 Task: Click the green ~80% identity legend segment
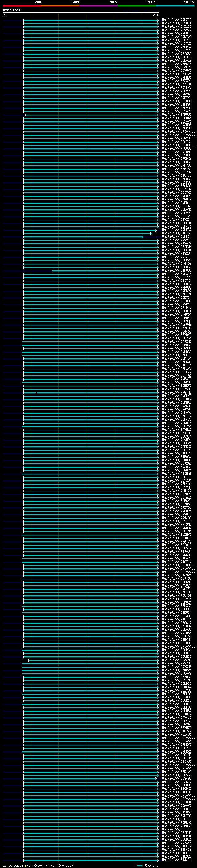137,6
